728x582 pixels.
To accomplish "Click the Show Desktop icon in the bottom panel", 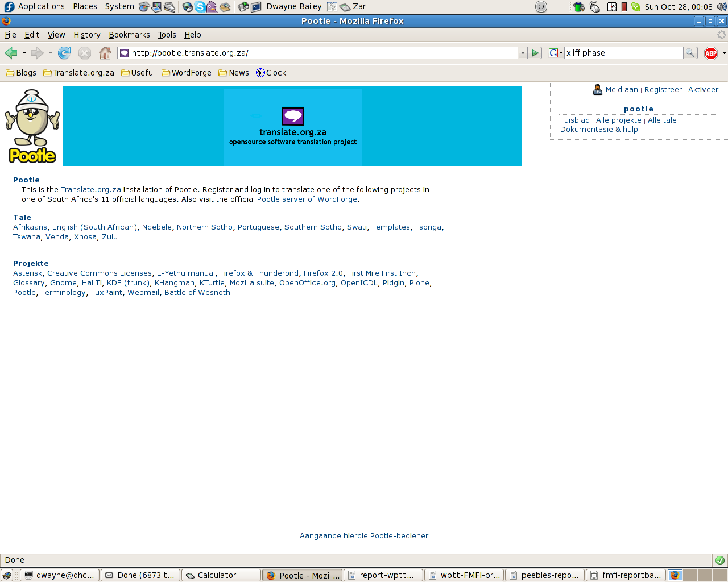I will pos(7,575).
